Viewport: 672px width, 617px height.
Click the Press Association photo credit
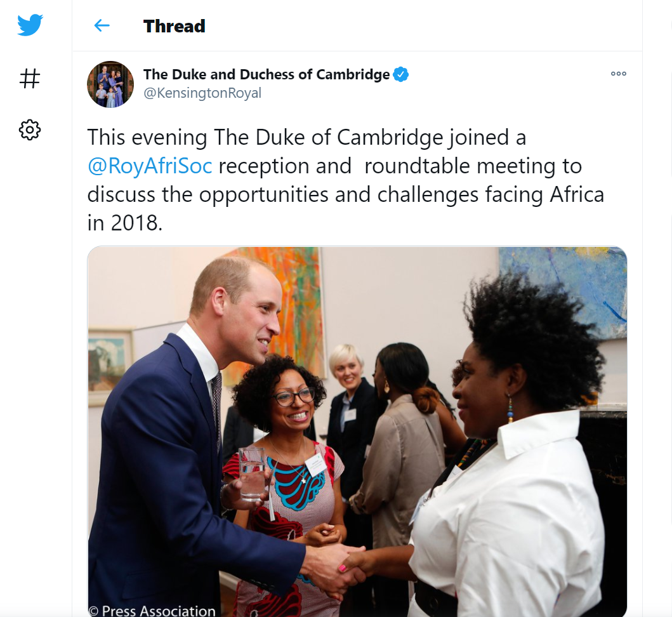[152, 610]
